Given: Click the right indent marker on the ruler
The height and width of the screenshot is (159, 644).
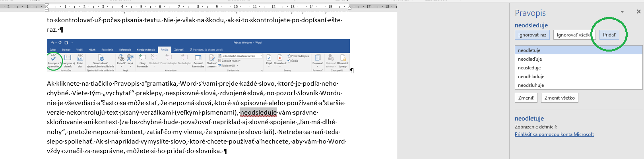Looking at the screenshot, I should (350, 8).
